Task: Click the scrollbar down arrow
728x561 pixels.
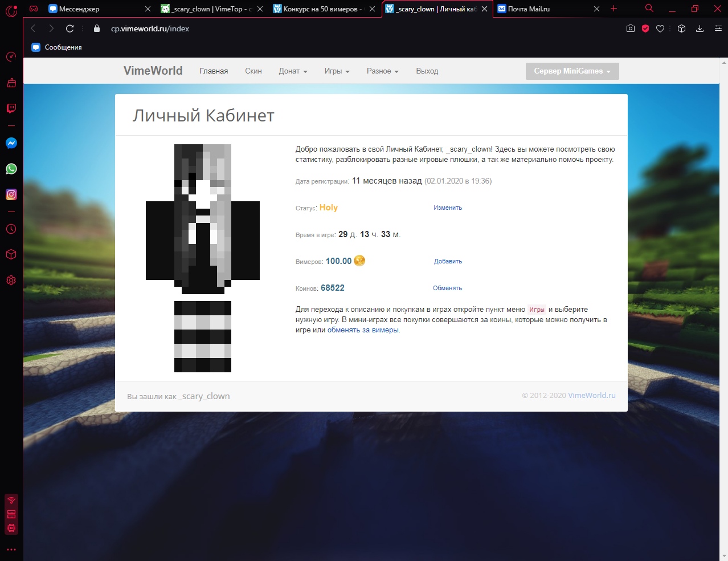Action: 723,556
